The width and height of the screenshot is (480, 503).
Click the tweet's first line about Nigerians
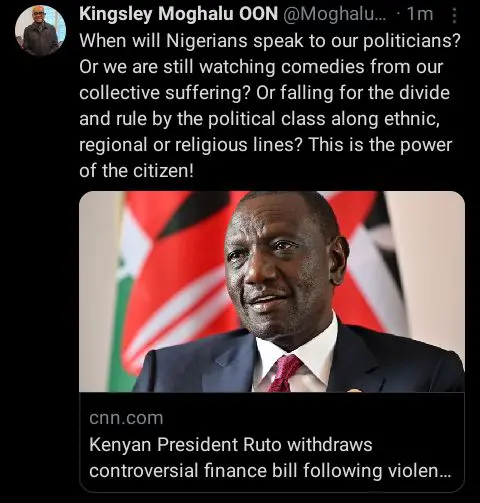pyautogui.click(x=270, y=41)
